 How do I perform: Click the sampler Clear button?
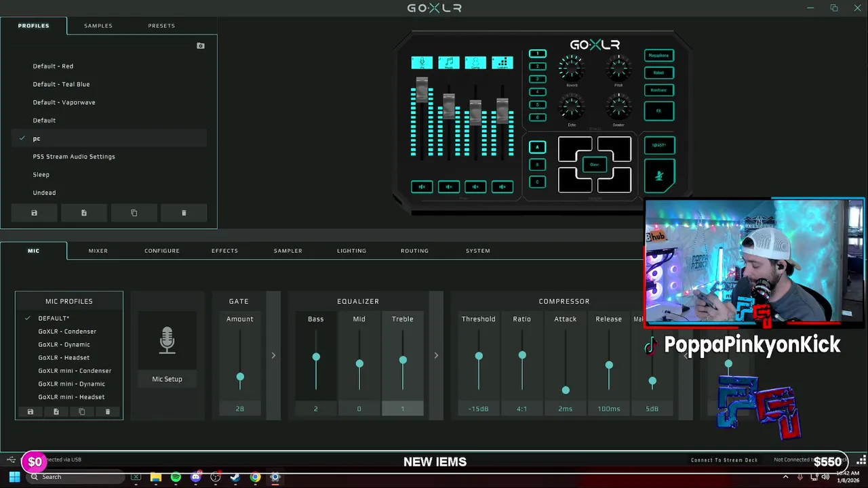(x=595, y=165)
